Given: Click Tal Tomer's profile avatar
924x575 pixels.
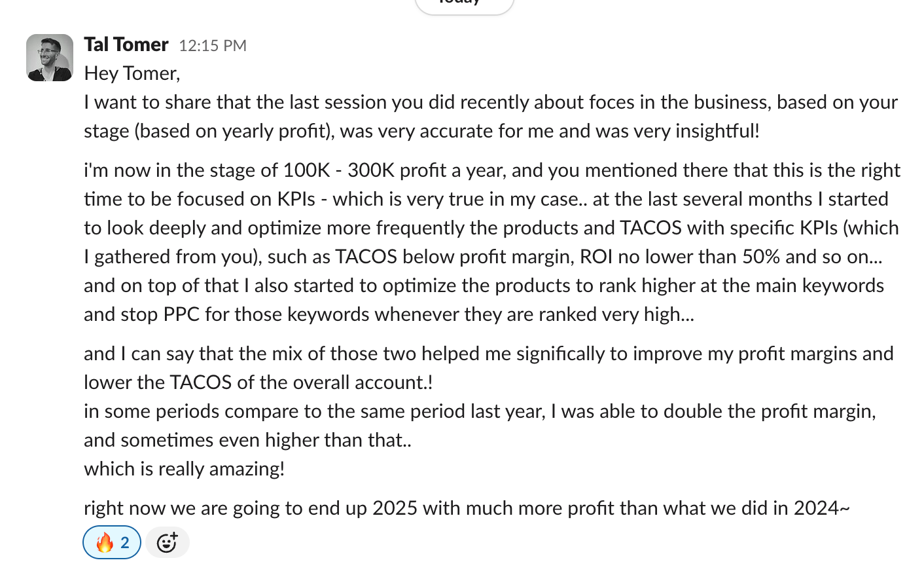Looking at the screenshot, I should 50,58.
